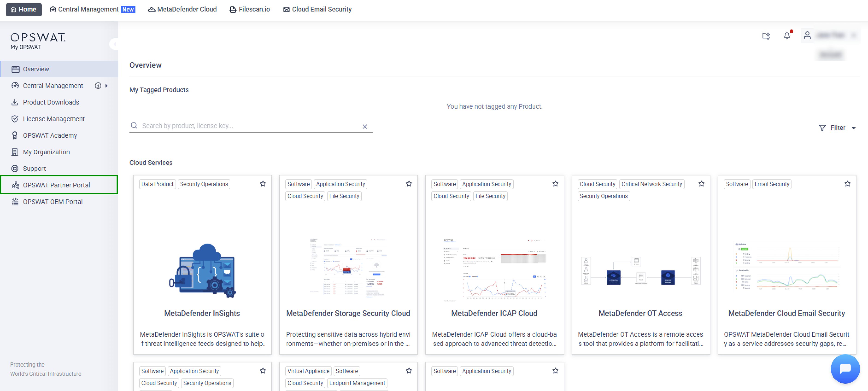Screen dimensions: 868x391
Task: Click the OPSWAT Academy ribbon icon
Action: 15,135
